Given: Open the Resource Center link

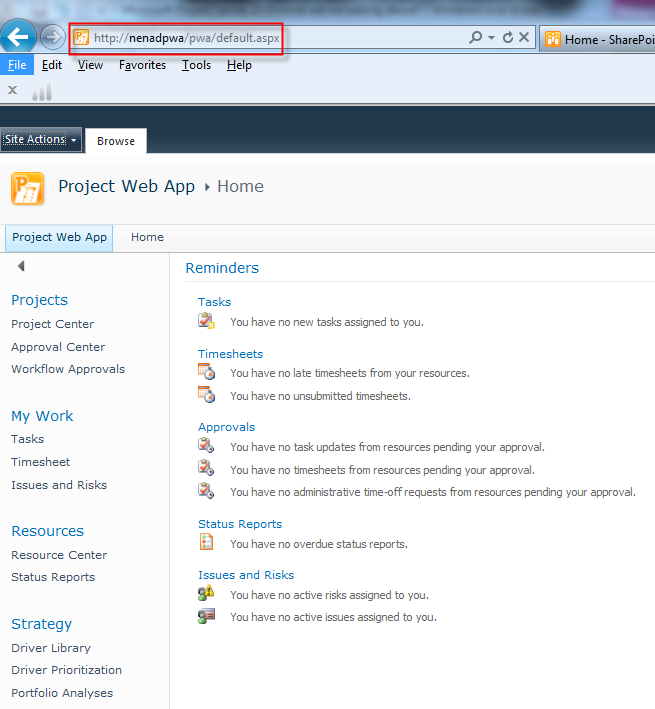Looking at the screenshot, I should click(58, 555).
